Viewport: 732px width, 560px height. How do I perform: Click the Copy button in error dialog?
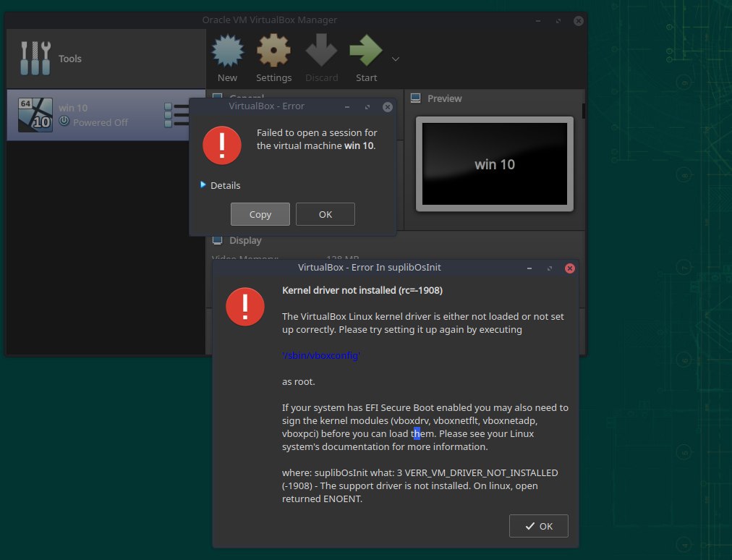tap(260, 214)
